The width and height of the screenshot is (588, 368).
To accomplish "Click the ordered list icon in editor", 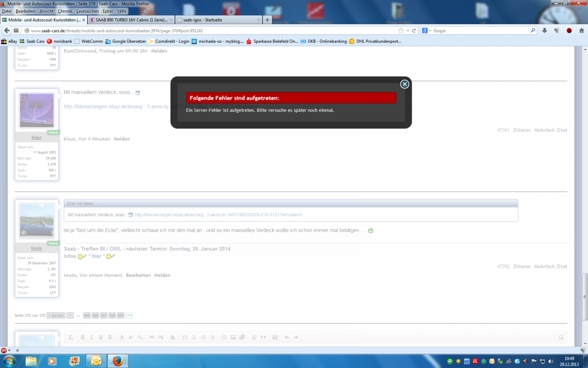I will 194,337.
